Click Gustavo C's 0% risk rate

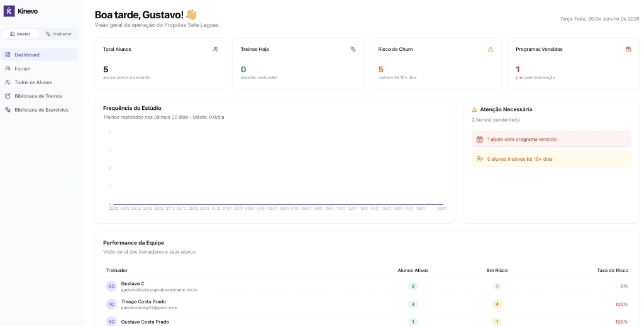click(625, 286)
